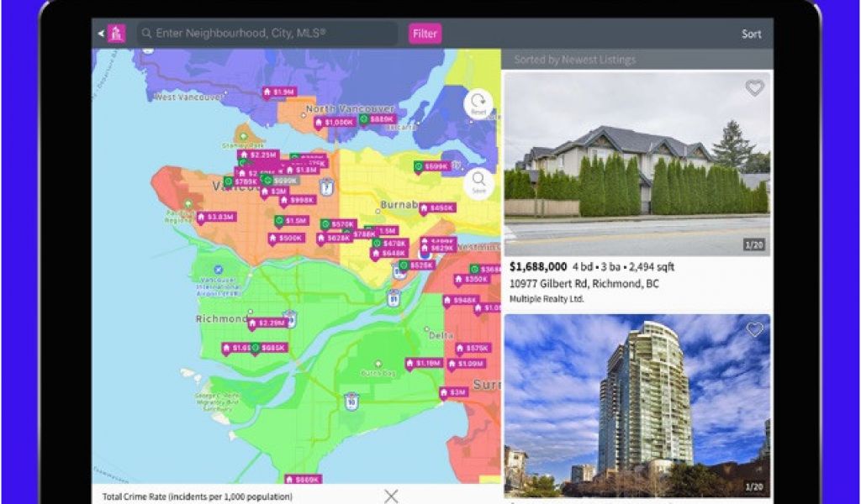
Task: Click the magnifier Save search button
Action: (478, 183)
